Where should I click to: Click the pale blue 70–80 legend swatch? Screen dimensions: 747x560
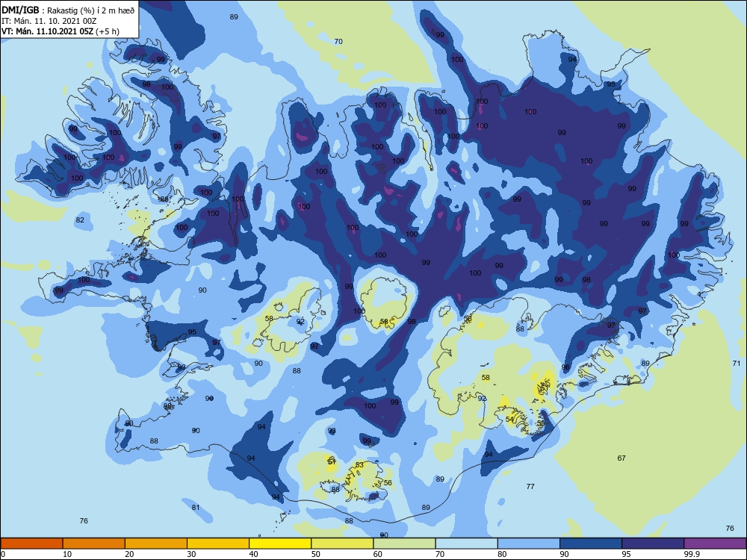click(466, 544)
